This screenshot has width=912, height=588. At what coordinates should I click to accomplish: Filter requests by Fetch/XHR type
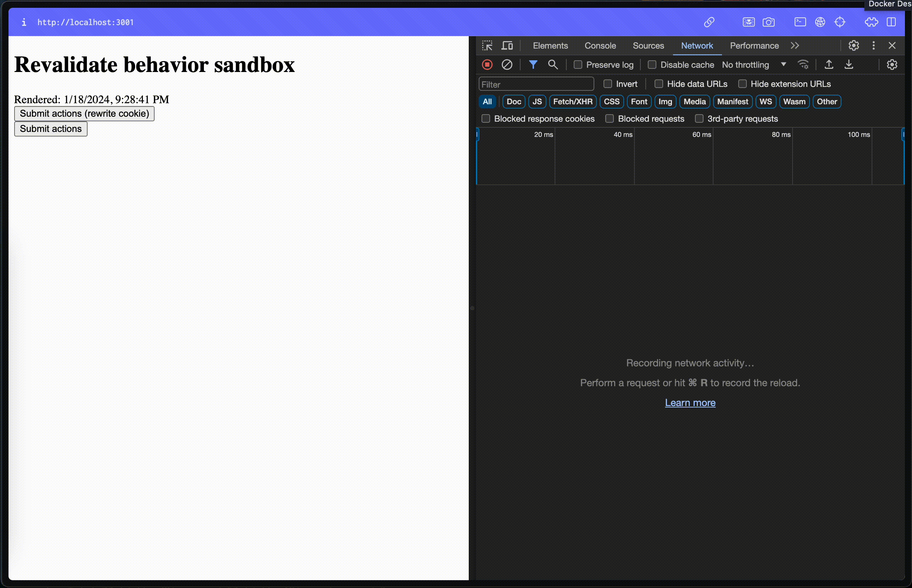[x=573, y=101]
